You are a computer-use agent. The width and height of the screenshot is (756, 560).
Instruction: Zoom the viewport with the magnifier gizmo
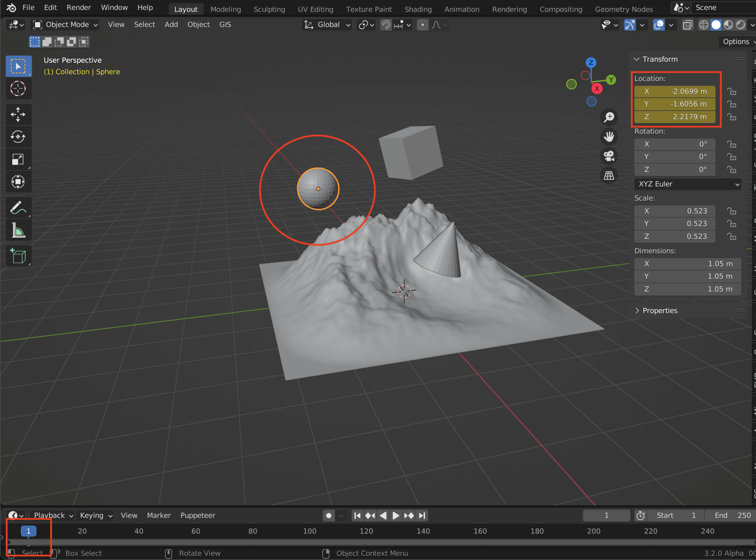coord(609,117)
